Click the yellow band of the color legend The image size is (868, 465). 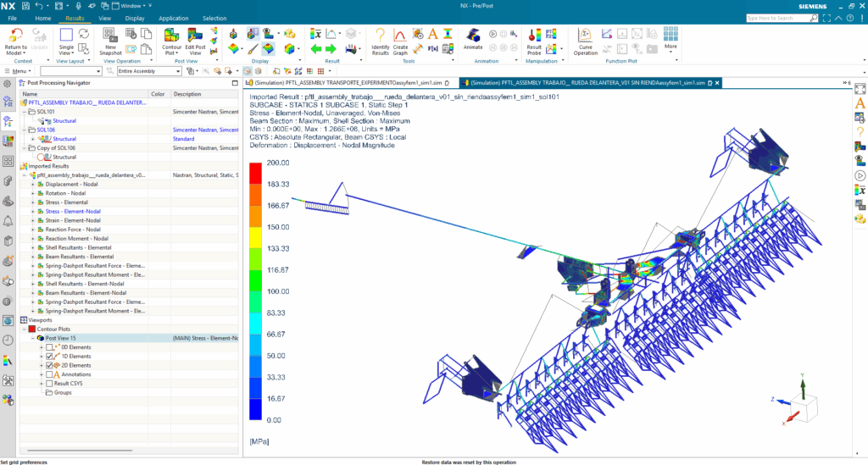[x=255, y=237]
